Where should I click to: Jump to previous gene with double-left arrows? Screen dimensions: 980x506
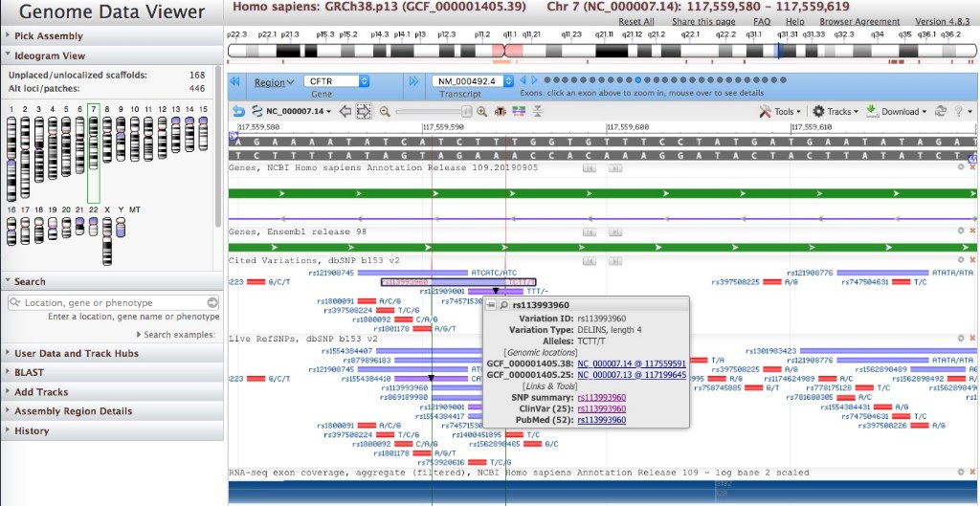pyautogui.click(x=235, y=81)
